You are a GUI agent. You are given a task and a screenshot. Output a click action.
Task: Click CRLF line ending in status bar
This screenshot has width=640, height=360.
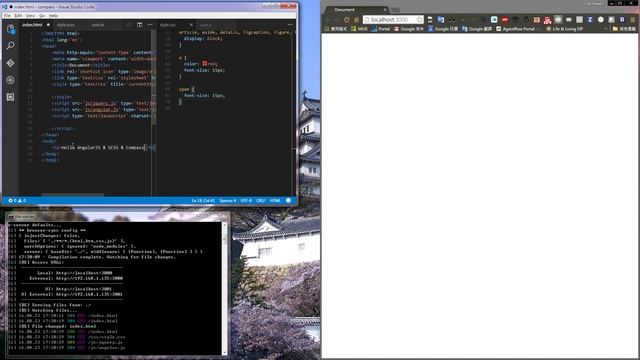[x=261, y=200]
